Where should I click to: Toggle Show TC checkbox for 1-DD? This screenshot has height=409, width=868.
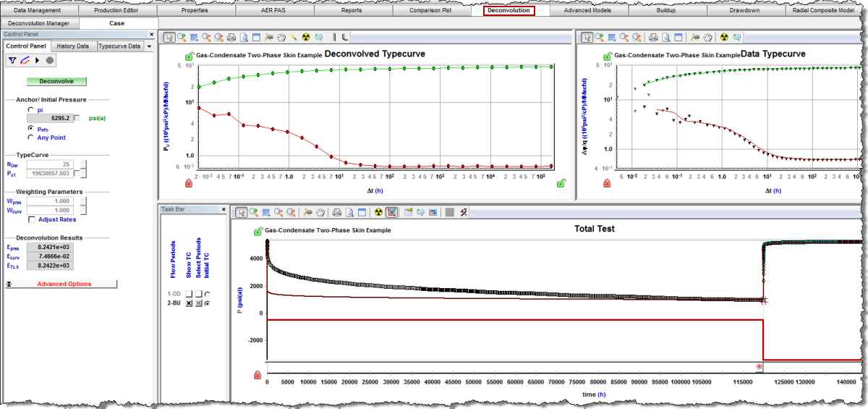click(188, 294)
